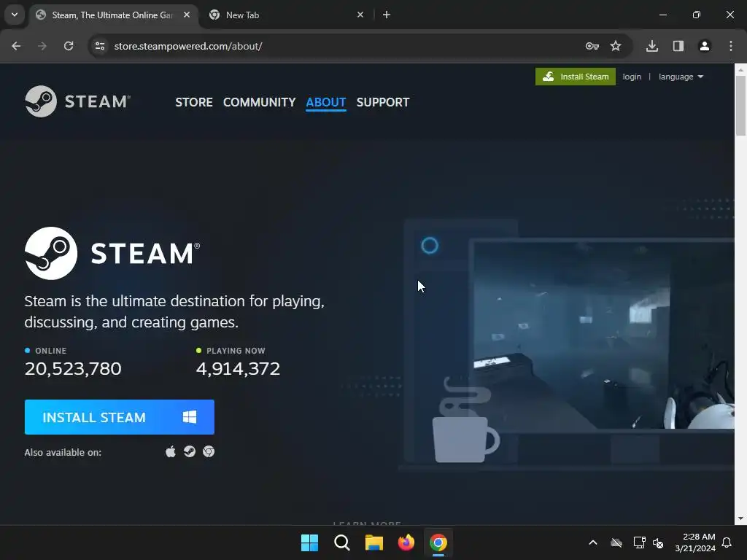Viewport: 747px width, 560px height.
Task: Click the blue INSTALL STEAM button
Action: 120,417
